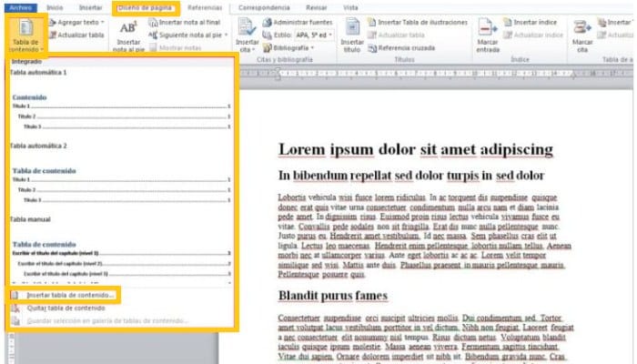The height and width of the screenshot is (364, 637).
Task: Click subheading 'In bibendum repellat sed dolor'
Action: (411, 176)
